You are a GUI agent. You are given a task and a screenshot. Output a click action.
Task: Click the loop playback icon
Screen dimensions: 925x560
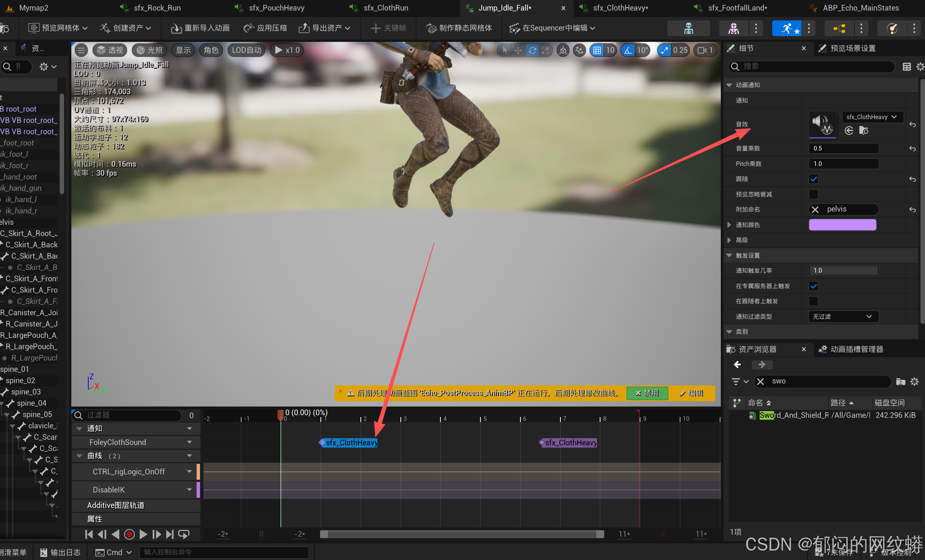(184, 534)
